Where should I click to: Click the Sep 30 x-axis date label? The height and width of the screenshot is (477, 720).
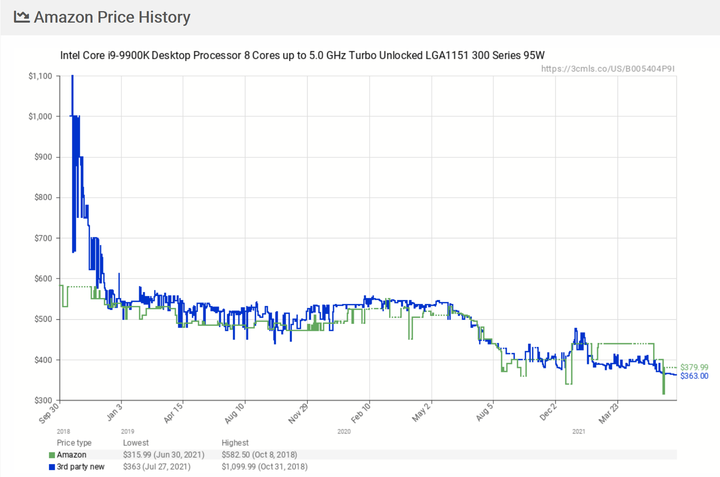[x=49, y=413]
